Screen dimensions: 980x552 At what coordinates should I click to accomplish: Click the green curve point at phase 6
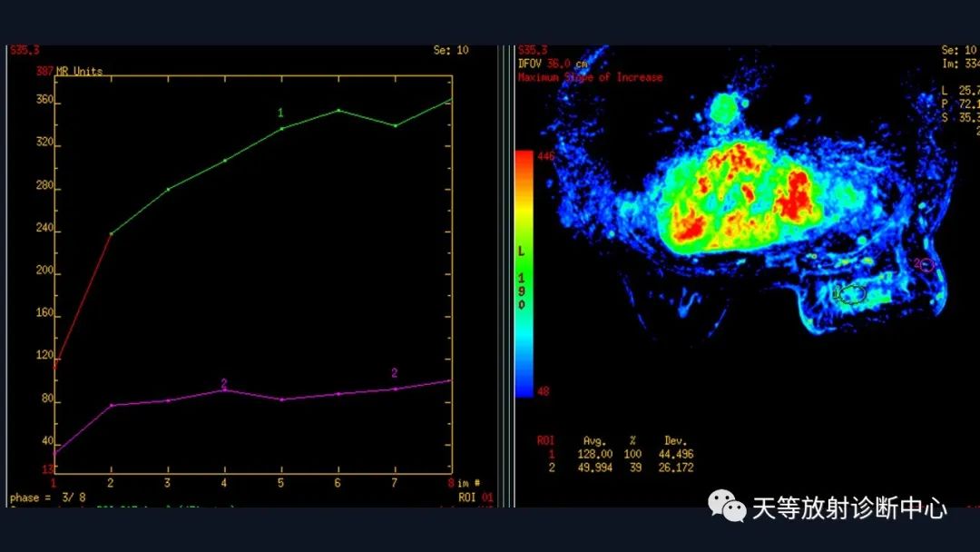tap(338, 111)
